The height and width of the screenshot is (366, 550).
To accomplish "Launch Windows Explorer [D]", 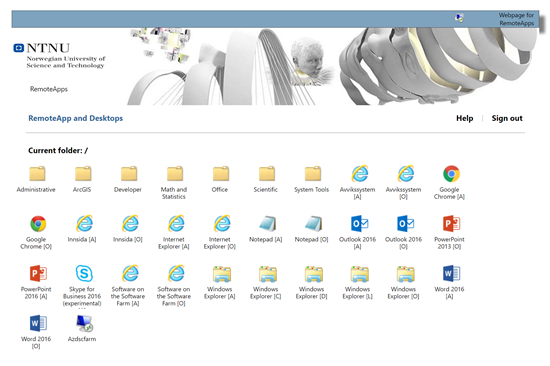I will [312, 282].
